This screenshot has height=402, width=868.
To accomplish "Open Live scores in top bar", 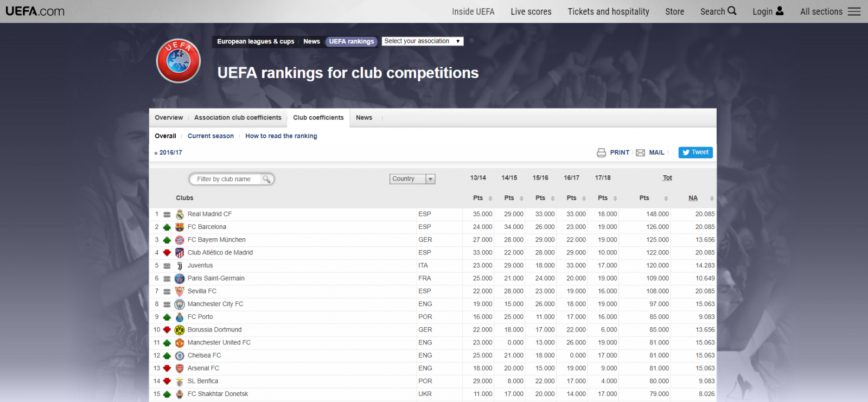I will point(531,11).
